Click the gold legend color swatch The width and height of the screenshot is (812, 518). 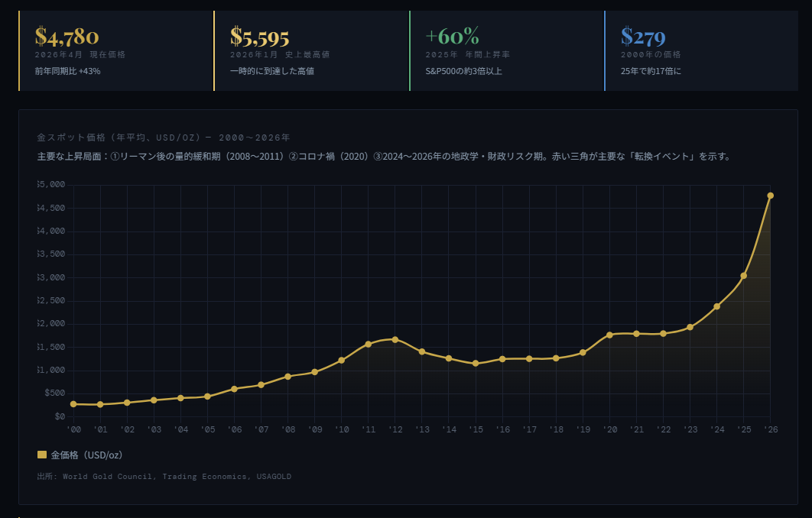point(42,455)
